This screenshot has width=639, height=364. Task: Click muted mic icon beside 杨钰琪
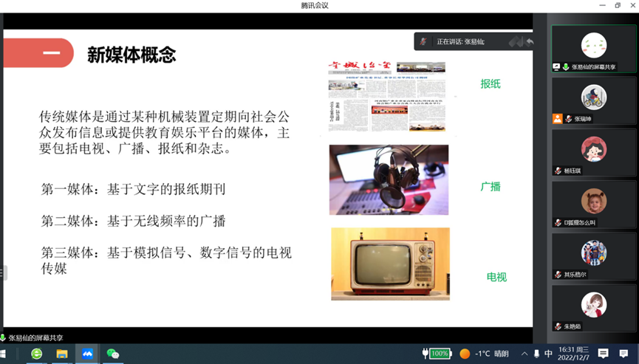click(558, 171)
